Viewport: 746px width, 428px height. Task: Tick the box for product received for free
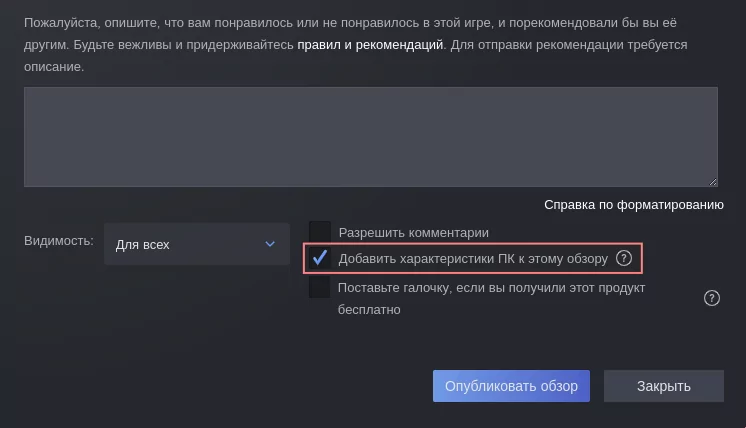tap(320, 288)
